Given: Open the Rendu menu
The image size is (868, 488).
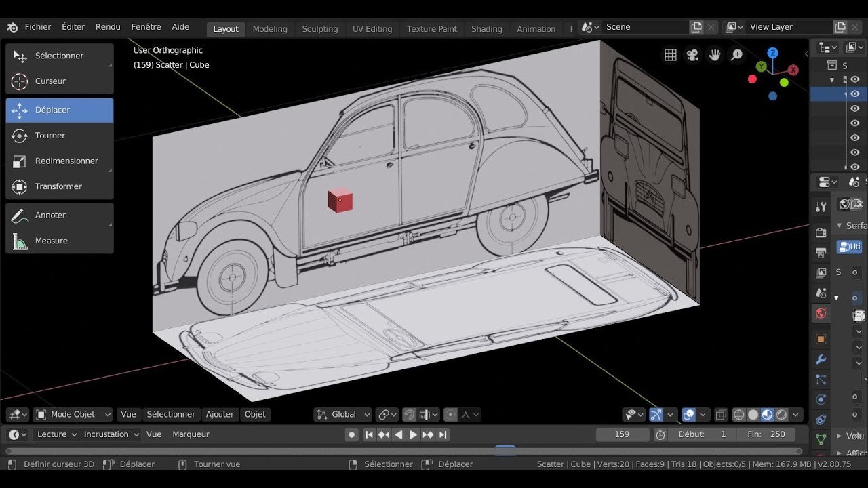Looking at the screenshot, I should 108,27.
